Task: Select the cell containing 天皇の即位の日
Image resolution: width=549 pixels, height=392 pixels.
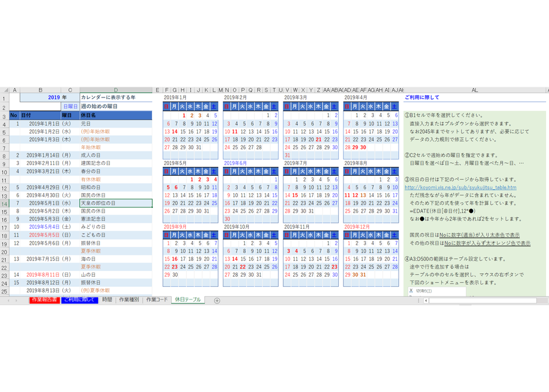Action: [116, 203]
